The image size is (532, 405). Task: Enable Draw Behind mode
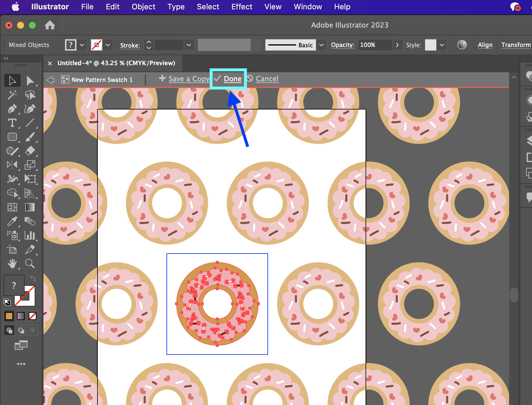point(21,330)
